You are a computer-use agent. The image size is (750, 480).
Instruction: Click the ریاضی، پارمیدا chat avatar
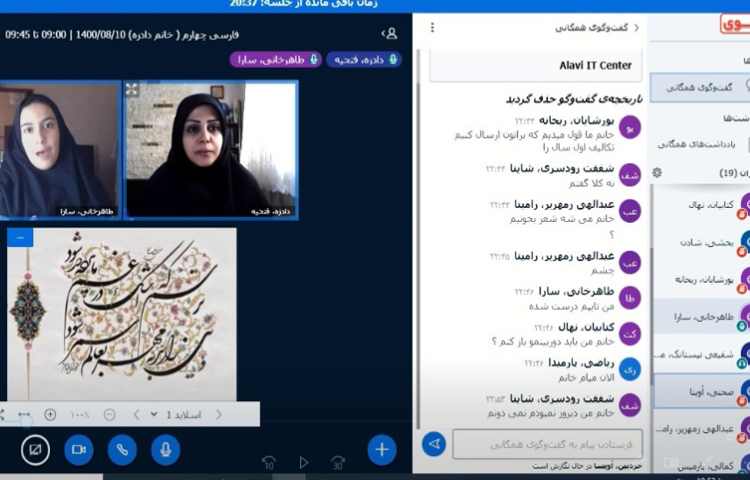coord(629,370)
